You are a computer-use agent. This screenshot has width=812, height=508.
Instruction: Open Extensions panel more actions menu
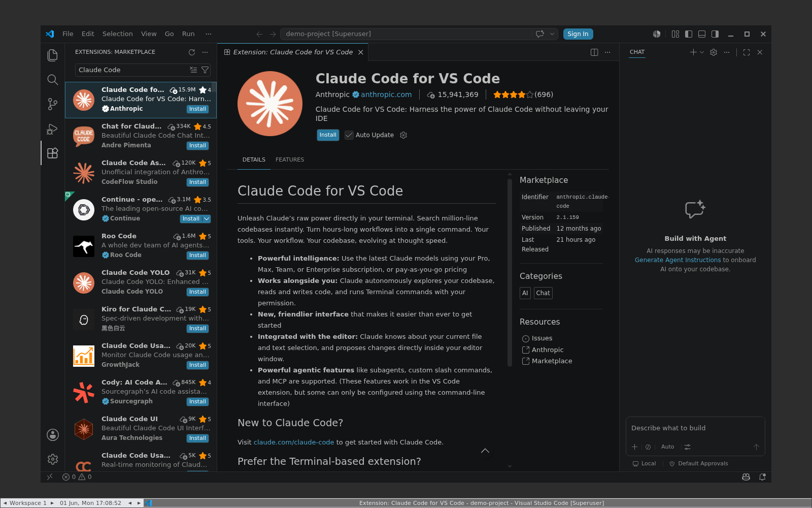[205, 52]
